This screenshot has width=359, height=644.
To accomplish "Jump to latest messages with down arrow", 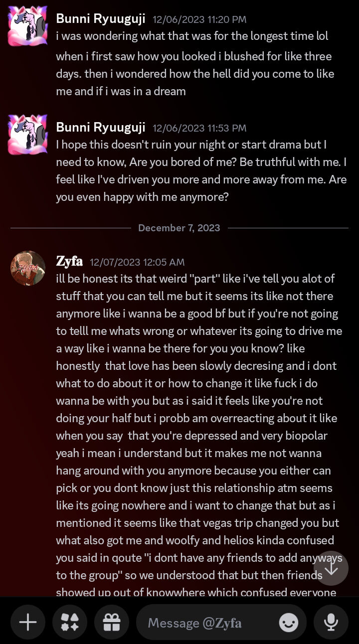I will (x=331, y=568).
